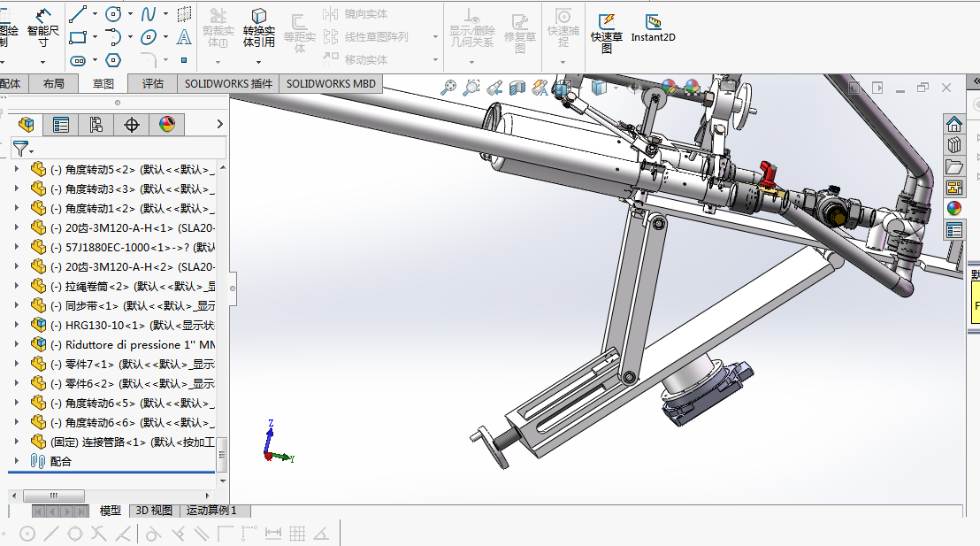980x546 pixels.
Task: Switch to the SOLIDWORKS 插件 tab
Action: coord(228,83)
